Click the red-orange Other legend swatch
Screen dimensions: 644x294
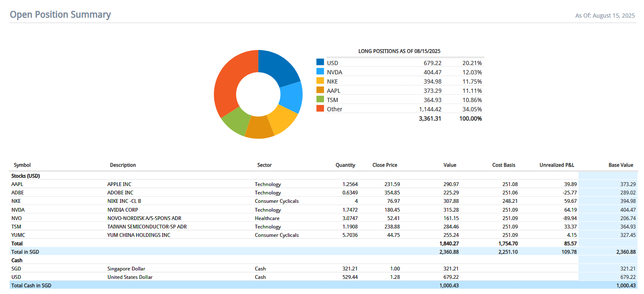click(x=320, y=109)
